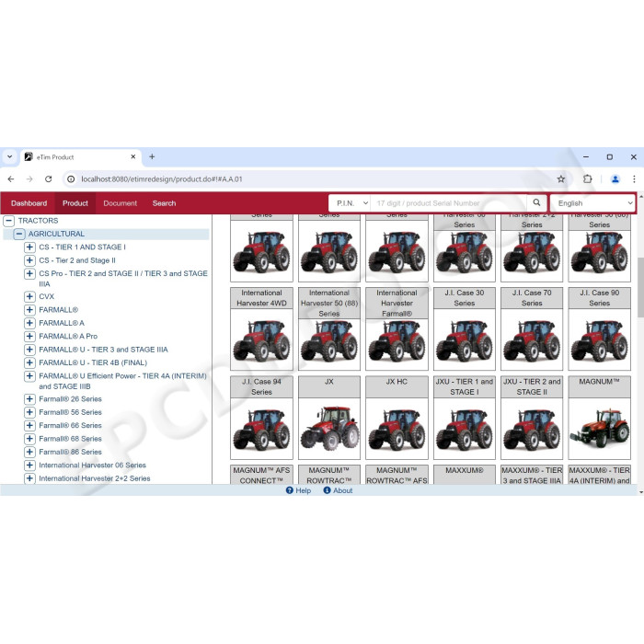Select FARMALL® U - TIER 3 and STAGE IIIA
This screenshot has height=644, width=644.
tap(103, 350)
